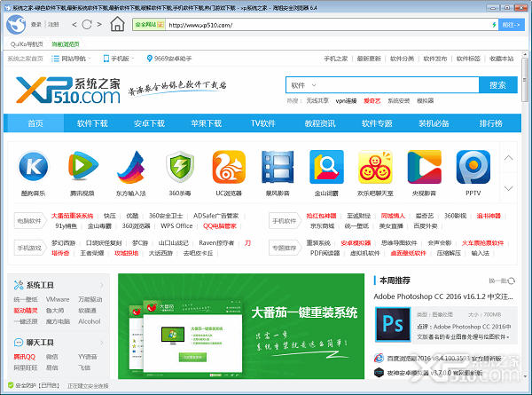Open the UC浏览器 squirrel icon
Image resolution: width=532 pixels, height=395 pixels.
coord(229,167)
